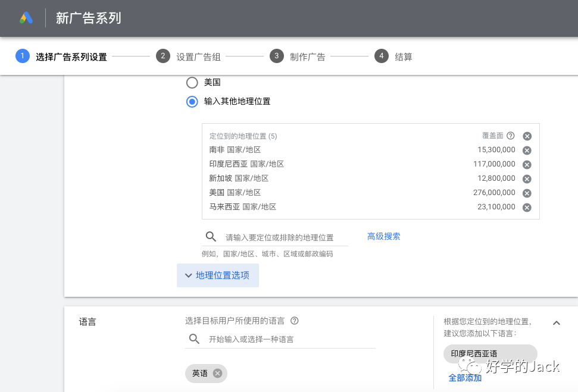Viewport: 578px width, 392px height.
Task: Click the Google Ads logo
Action: [26, 18]
